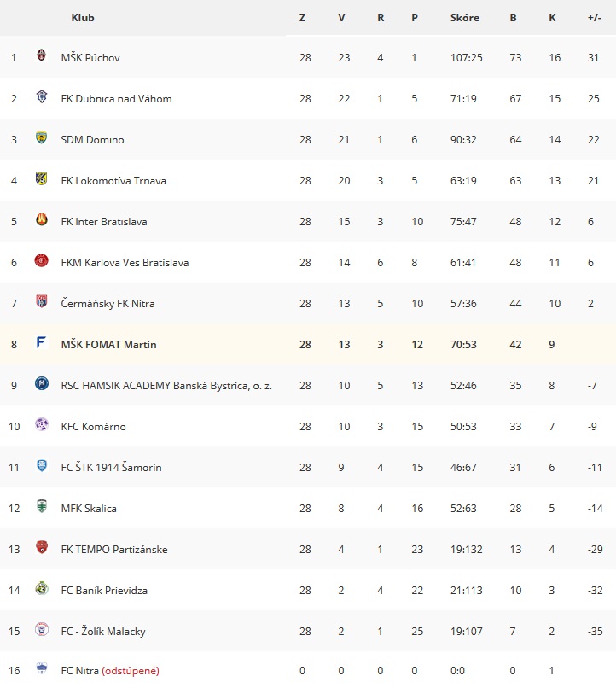Open the MFK Skalica team link
Screen dimensions: 616x688
pyautogui.click(x=89, y=509)
